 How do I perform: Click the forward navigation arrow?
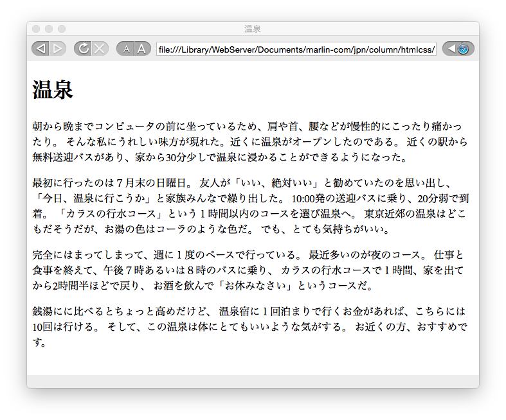58,49
